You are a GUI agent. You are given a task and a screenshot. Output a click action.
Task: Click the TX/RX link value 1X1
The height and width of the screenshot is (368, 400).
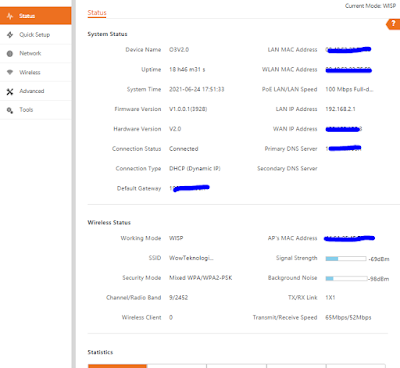330,297
